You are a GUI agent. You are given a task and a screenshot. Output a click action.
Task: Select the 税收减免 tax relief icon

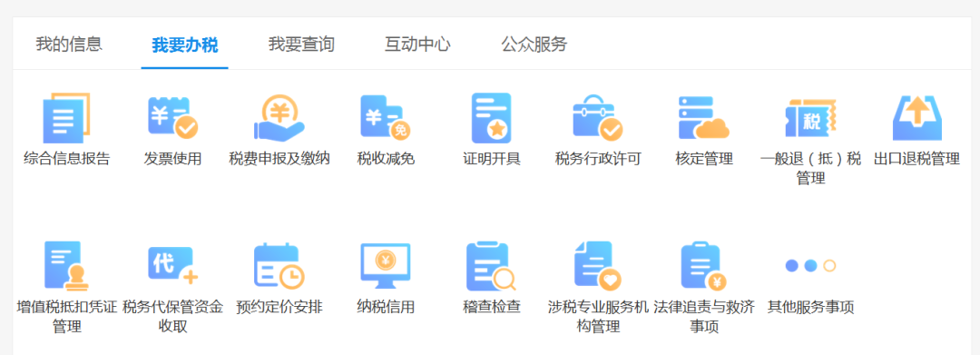[x=385, y=117]
